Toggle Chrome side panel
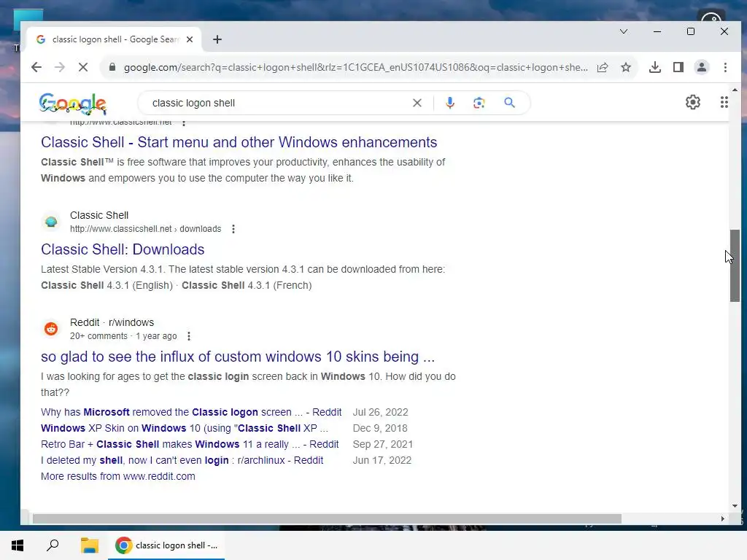The height and width of the screenshot is (560, 747). point(678,67)
